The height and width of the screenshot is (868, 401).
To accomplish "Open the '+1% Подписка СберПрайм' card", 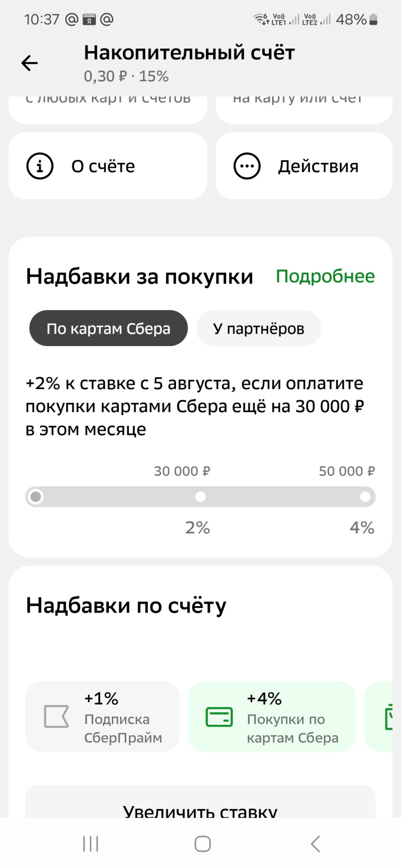I will point(102,717).
